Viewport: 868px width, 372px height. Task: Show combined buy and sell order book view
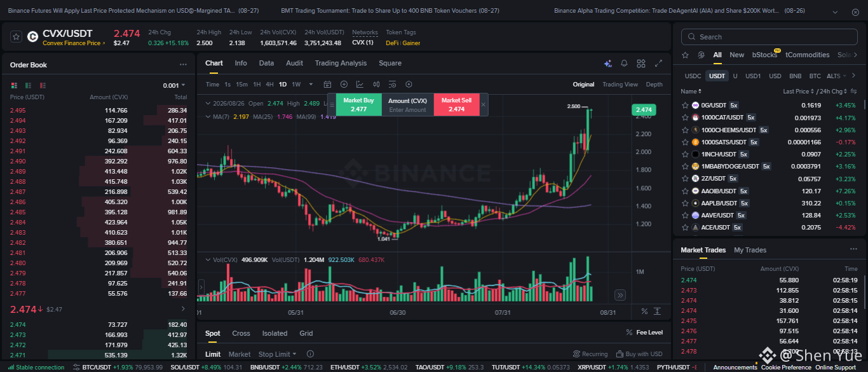pos(14,85)
